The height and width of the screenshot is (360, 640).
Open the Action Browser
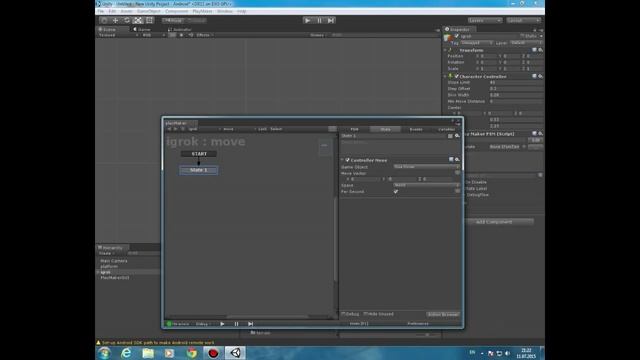(x=443, y=314)
